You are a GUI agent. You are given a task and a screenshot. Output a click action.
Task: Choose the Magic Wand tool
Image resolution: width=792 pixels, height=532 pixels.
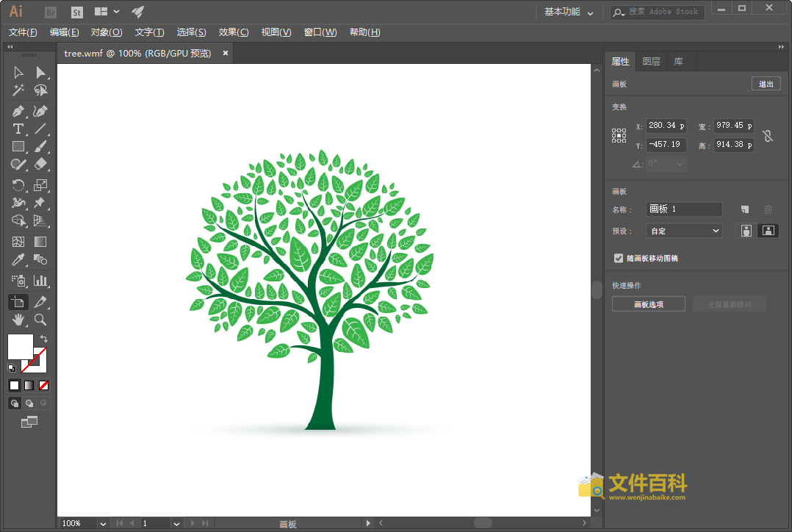pos(18,90)
